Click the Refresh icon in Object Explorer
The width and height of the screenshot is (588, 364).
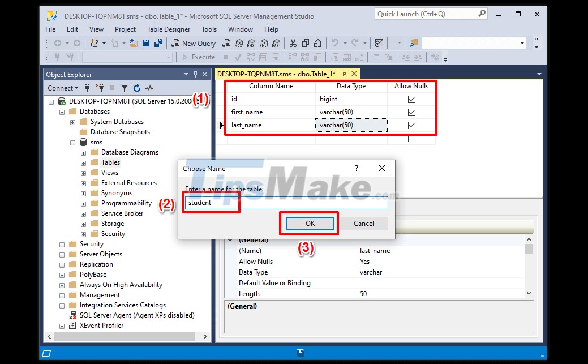tap(137, 88)
